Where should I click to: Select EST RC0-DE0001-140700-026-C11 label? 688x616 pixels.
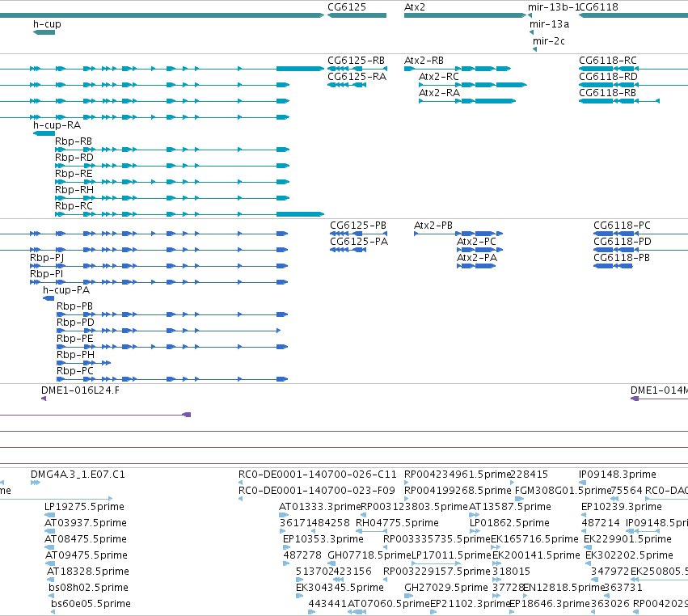[317, 475]
